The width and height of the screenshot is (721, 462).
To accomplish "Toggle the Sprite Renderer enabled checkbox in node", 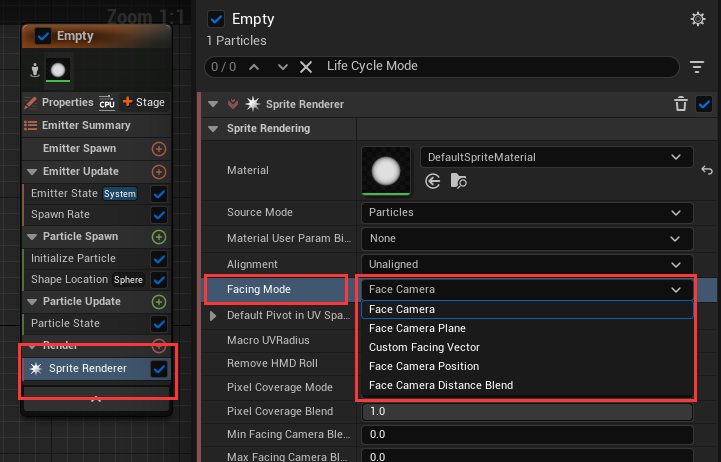I will tap(158, 369).
